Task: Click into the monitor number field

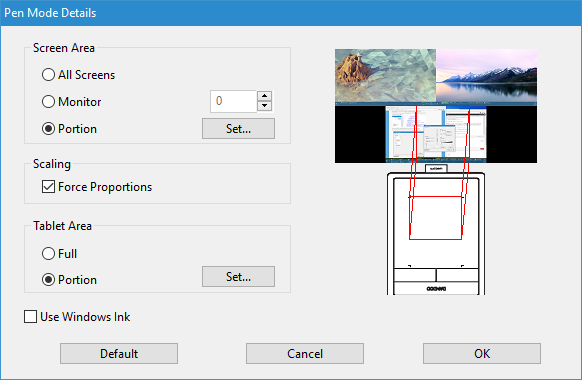Action: click(233, 101)
